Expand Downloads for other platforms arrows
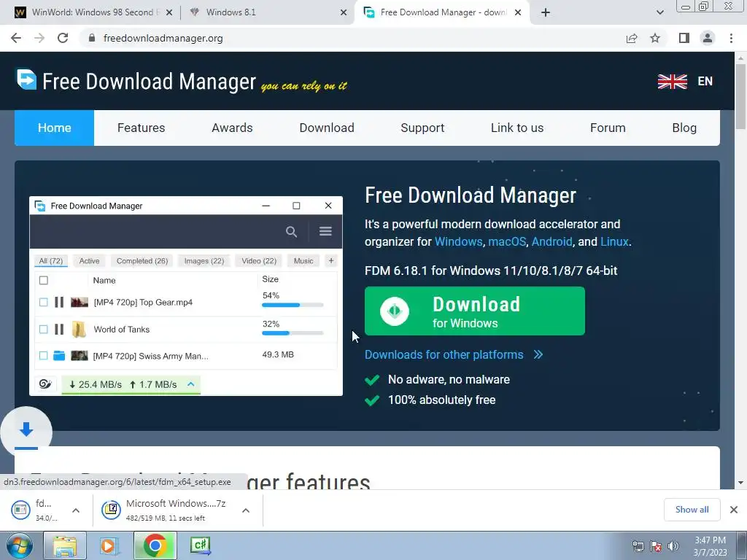747x560 pixels. coord(538,355)
